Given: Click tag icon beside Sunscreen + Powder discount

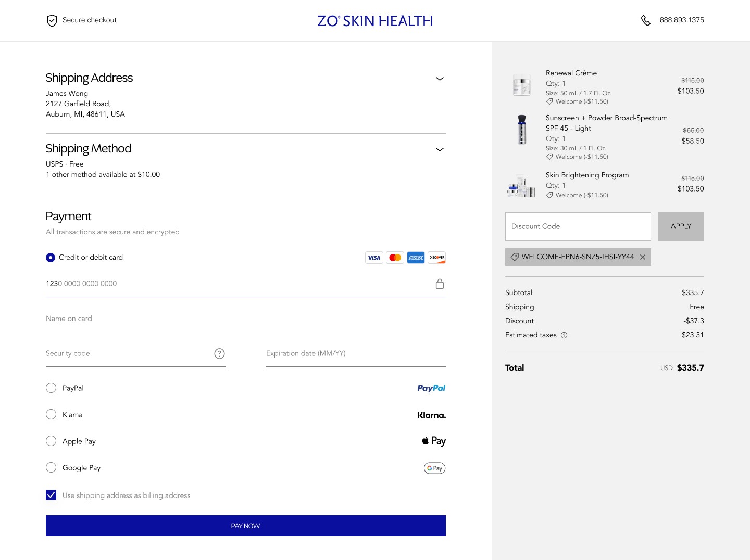Looking at the screenshot, I should click(549, 157).
